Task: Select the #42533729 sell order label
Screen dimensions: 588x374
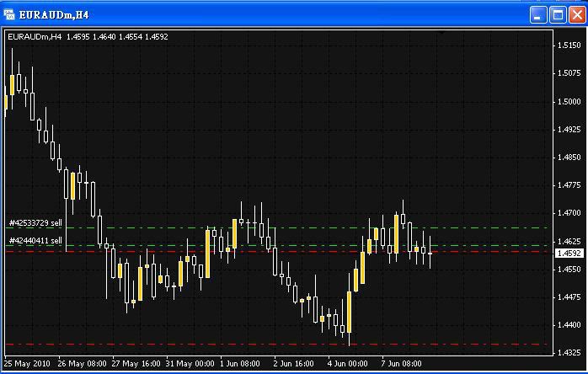Action: pyautogui.click(x=35, y=223)
